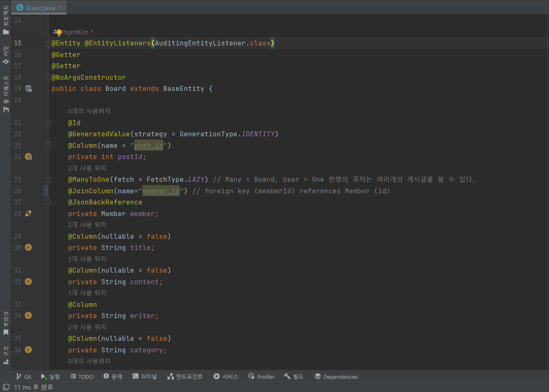Click the LAZY constant in FetchType
Viewport: 549px width, 392px height.
coord(196,179)
